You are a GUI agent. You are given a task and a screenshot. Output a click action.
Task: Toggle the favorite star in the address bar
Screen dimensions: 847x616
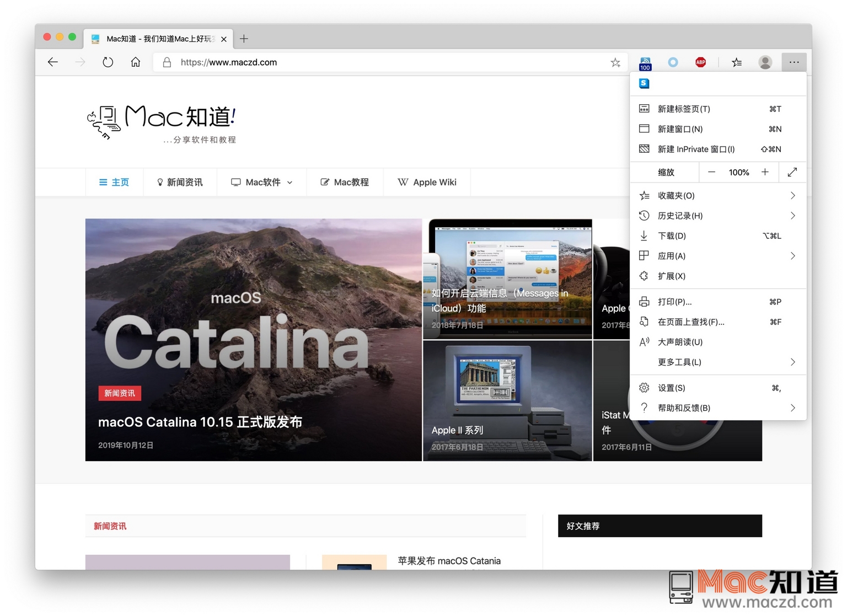[615, 62]
